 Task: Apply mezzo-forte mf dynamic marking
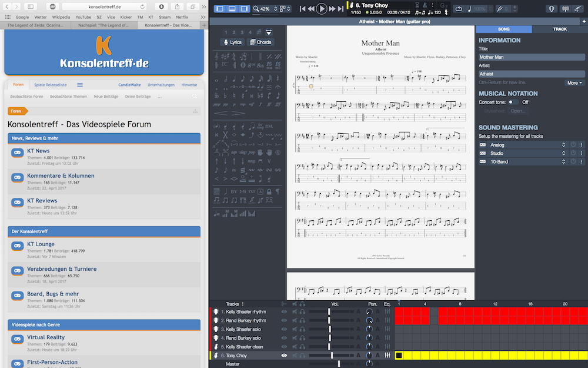251,104
